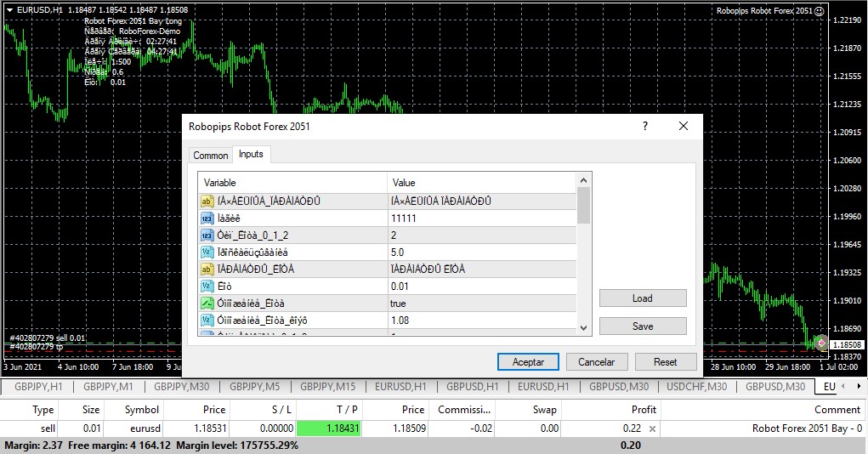Click the green boolean icon next to true
Screen dimensions: 868x454
click(207, 304)
